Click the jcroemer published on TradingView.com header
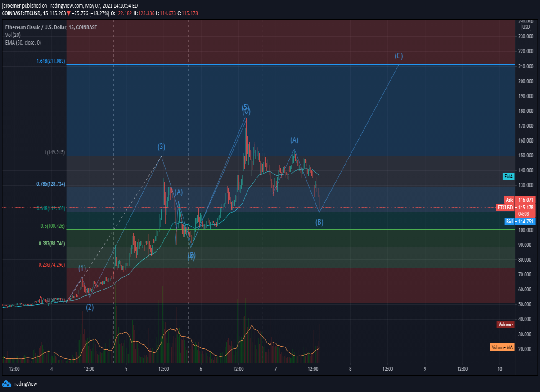 71,5
